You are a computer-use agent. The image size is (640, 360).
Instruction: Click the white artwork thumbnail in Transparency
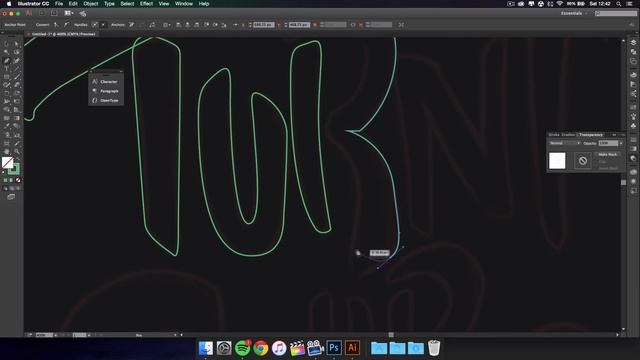pyautogui.click(x=557, y=160)
